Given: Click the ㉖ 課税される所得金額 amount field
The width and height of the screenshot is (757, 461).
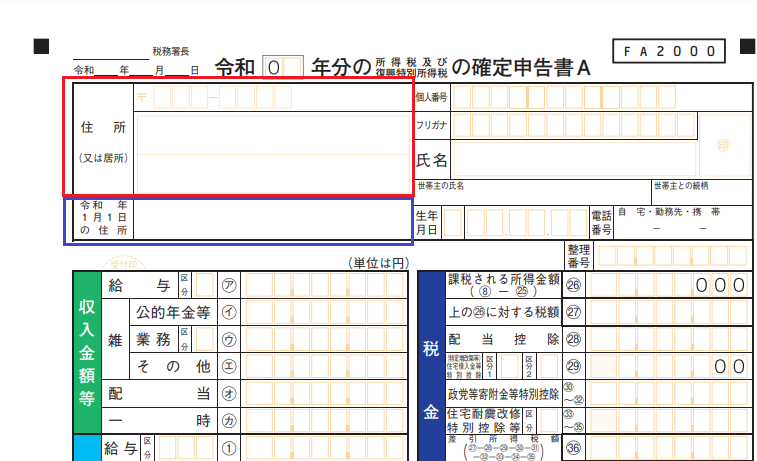Looking at the screenshot, I should point(669,285).
